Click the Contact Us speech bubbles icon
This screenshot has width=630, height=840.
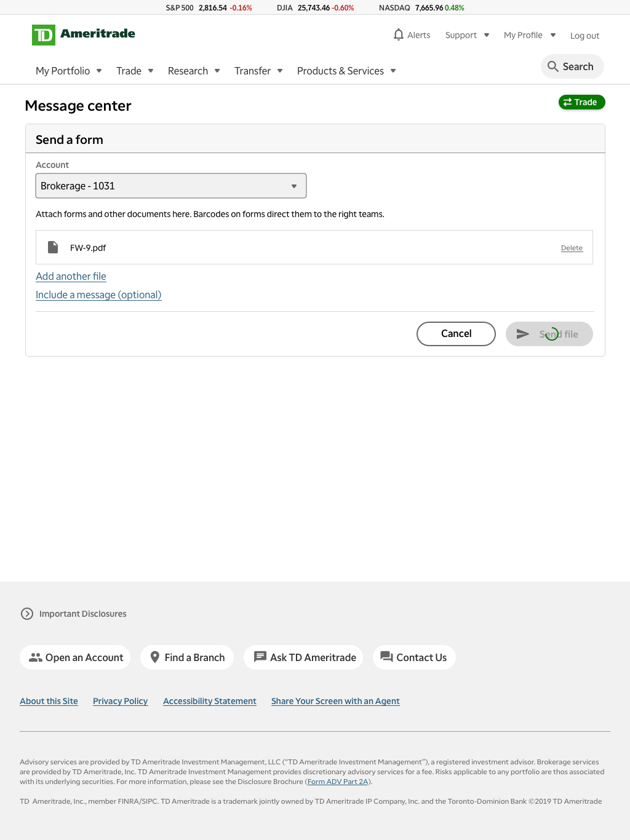[386, 657]
